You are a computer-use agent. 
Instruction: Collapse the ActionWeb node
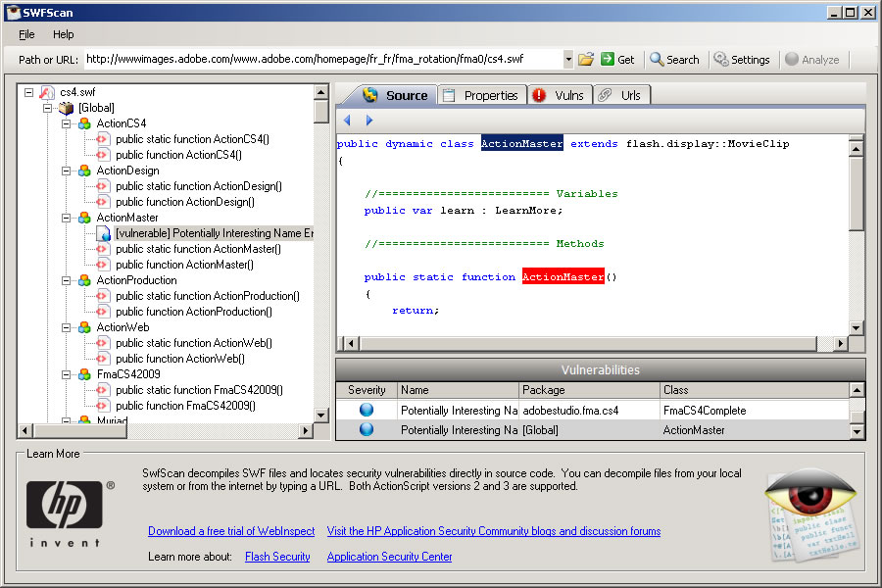coord(66,327)
